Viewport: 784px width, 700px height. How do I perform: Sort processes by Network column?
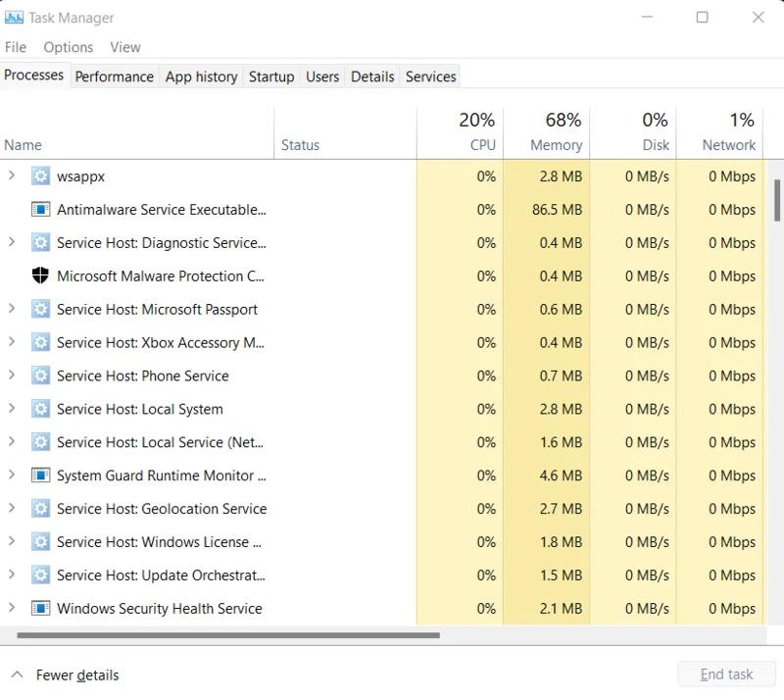(719, 133)
